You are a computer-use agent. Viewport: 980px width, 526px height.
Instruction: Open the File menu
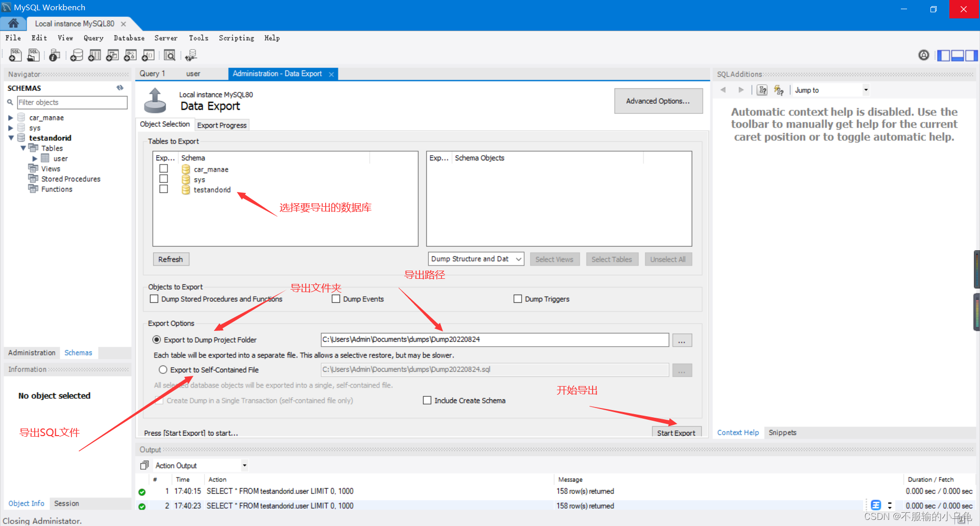click(13, 38)
